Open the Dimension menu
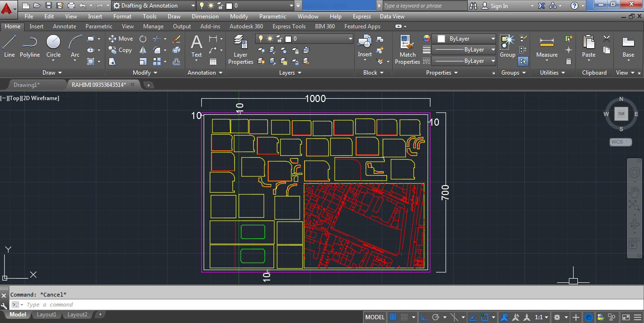The image size is (644, 323). (x=205, y=17)
